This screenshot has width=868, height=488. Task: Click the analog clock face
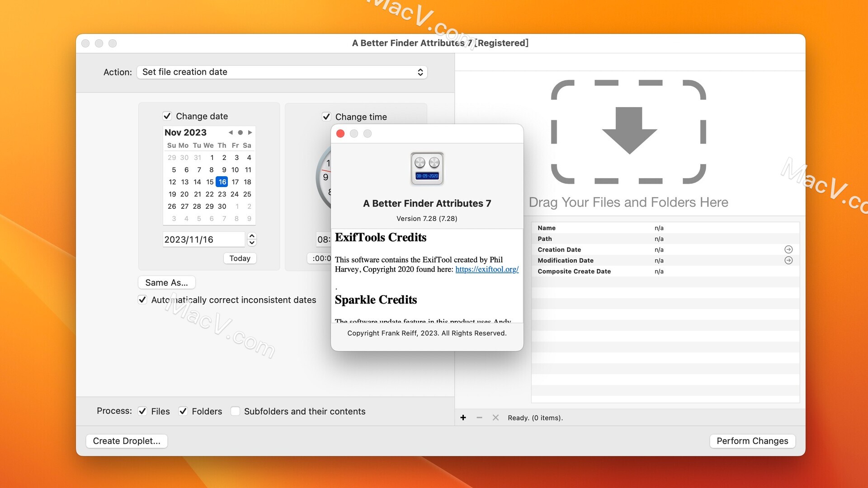click(x=324, y=177)
